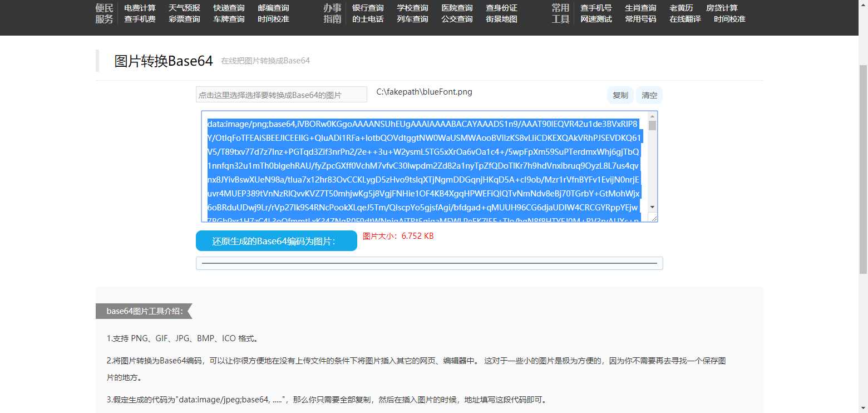Click the 常用工具 category label
Image resolution: width=868 pixels, height=413 pixels.
(560, 13)
